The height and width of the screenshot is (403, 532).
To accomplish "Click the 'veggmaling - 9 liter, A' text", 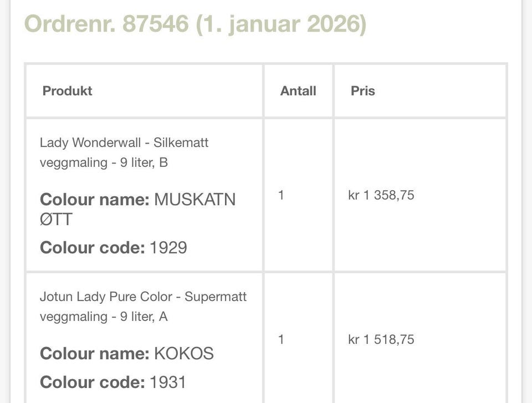I will [104, 317].
